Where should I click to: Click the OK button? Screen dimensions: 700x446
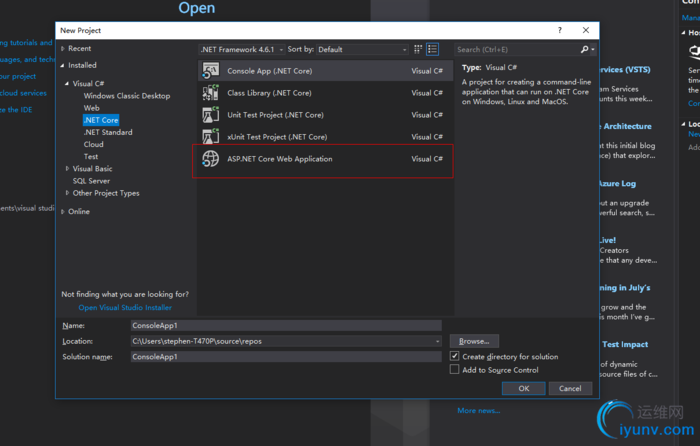524,388
